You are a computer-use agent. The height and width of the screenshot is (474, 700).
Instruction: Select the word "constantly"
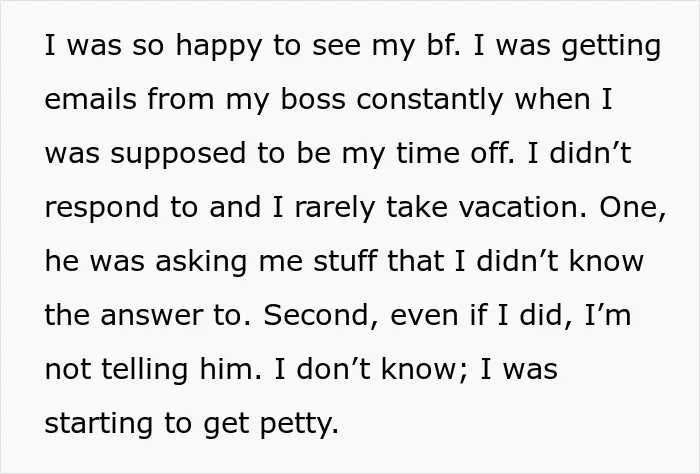pos(429,100)
